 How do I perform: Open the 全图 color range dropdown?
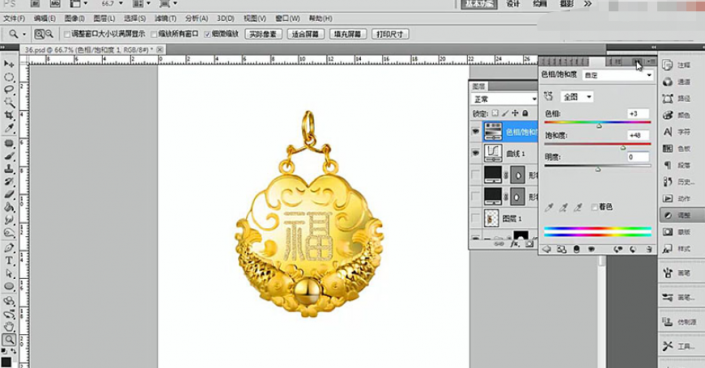tap(577, 97)
